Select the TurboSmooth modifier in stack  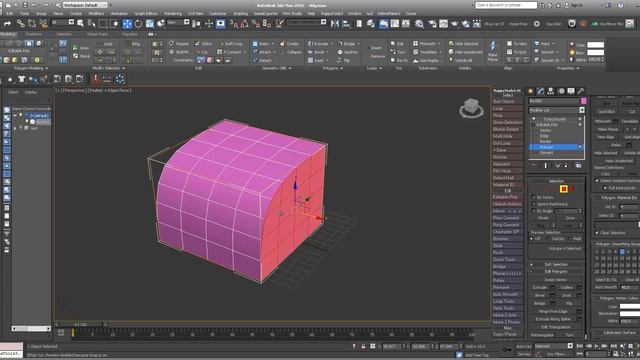(554, 119)
